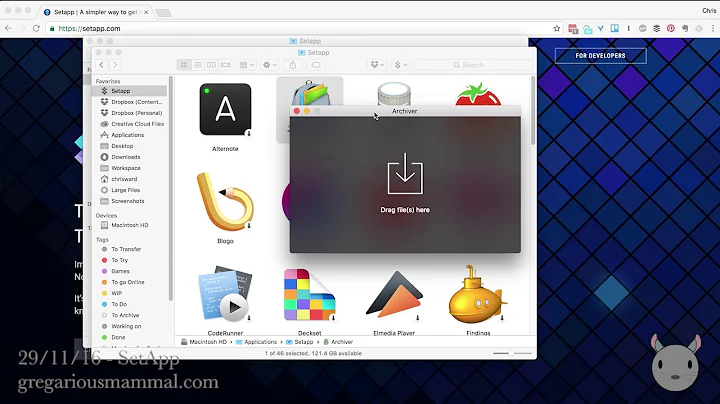Select the Setapp browser tab
Viewport: 720px width, 404px height.
point(96,12)
